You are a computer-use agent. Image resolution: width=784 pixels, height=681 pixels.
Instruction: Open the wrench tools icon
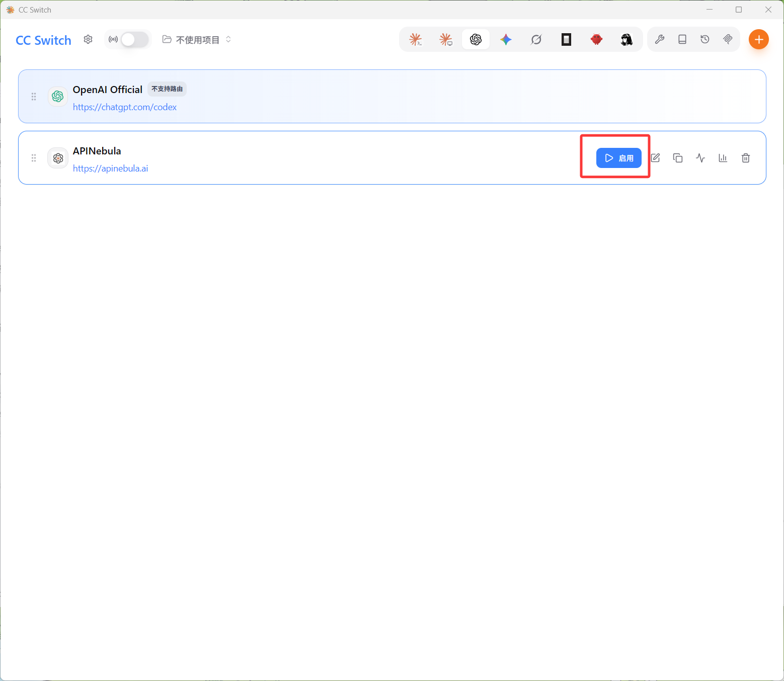[x=660, y=39]
